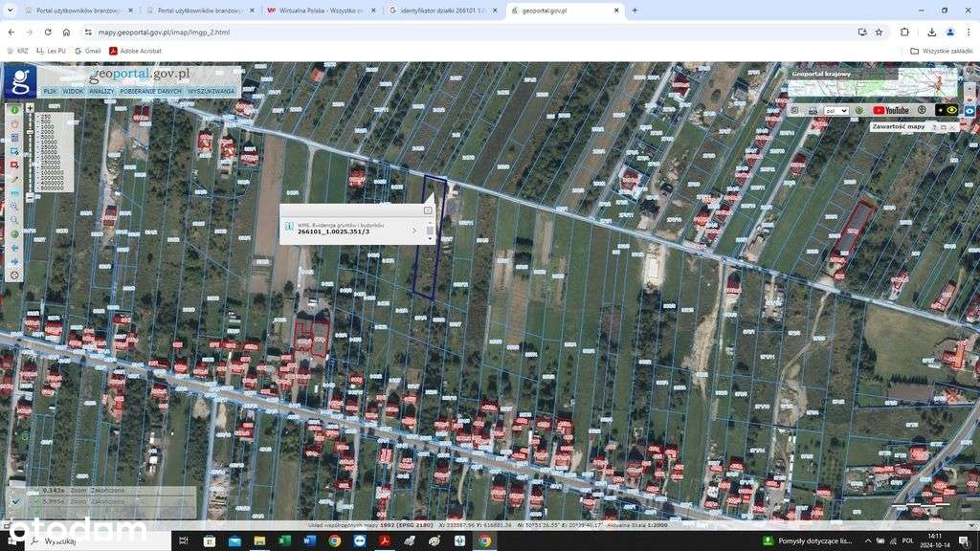This screenshot has height=551, width=980.
Task: Expand parcel 266101_1.0025.351/3 details arrow
Action: coord(413,231)
